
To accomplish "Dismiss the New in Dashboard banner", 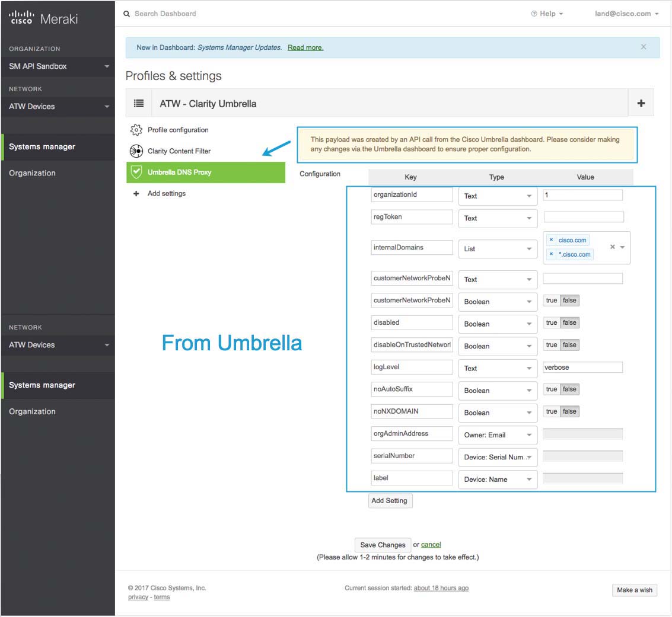I will coord(644,47).
